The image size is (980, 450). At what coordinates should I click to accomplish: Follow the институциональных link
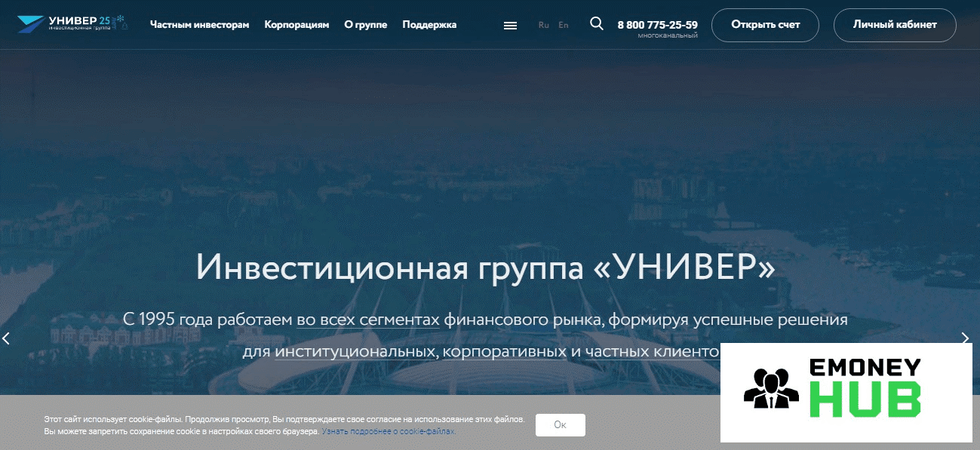[355, 352]
